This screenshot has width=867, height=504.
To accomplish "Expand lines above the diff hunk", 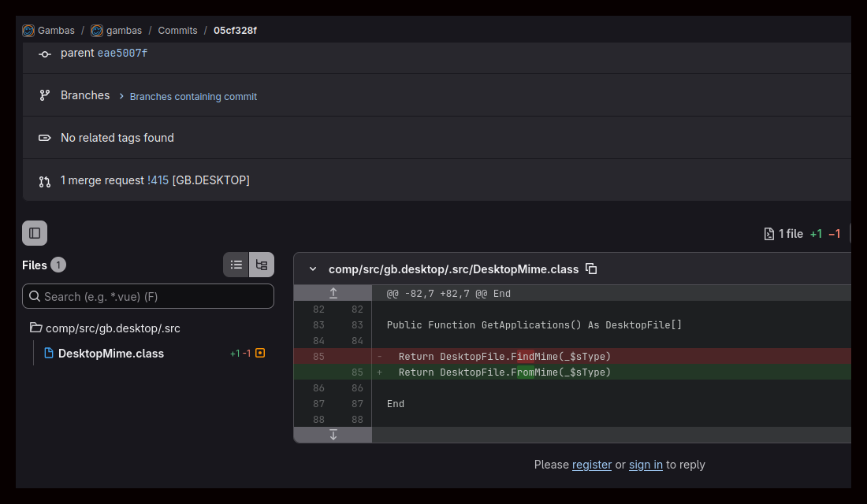I will (x=333, y=293).
